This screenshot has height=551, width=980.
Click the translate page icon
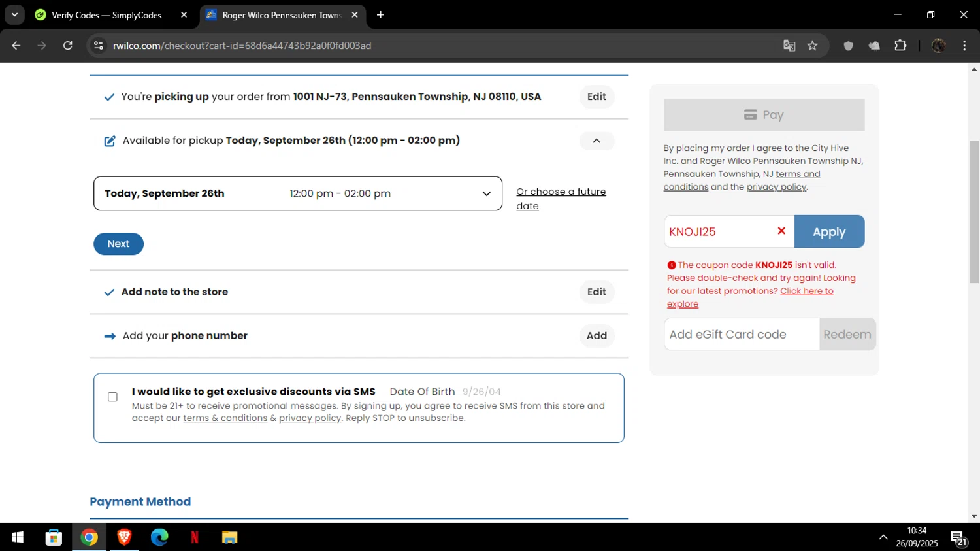789,46
